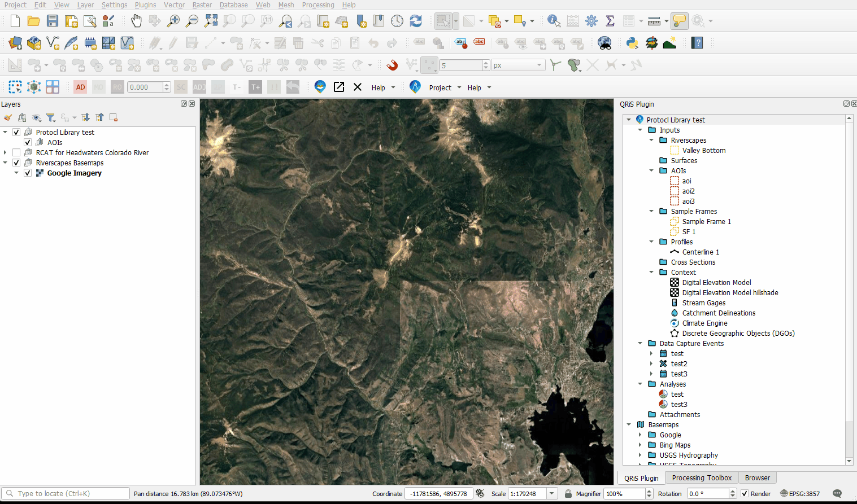Open the Data Source Manager icon
The image size is (857, 504).
click(15, 43)
